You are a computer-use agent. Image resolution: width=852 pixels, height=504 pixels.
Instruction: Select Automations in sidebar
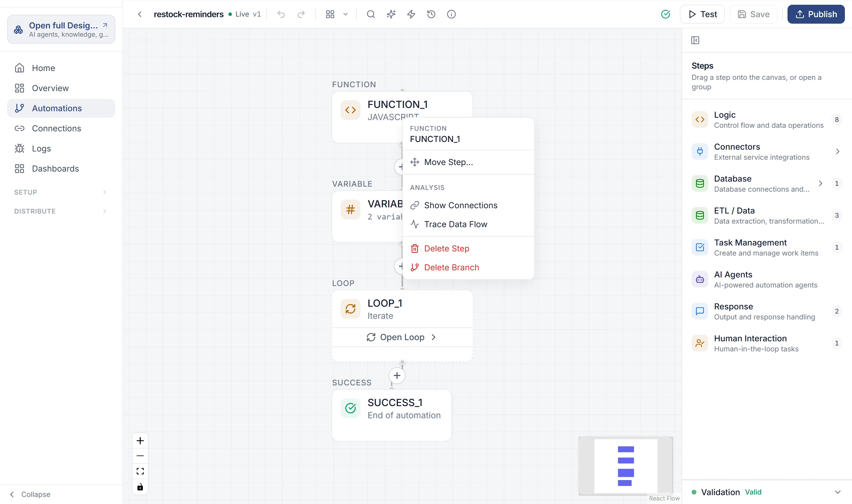tap(61, 108)
